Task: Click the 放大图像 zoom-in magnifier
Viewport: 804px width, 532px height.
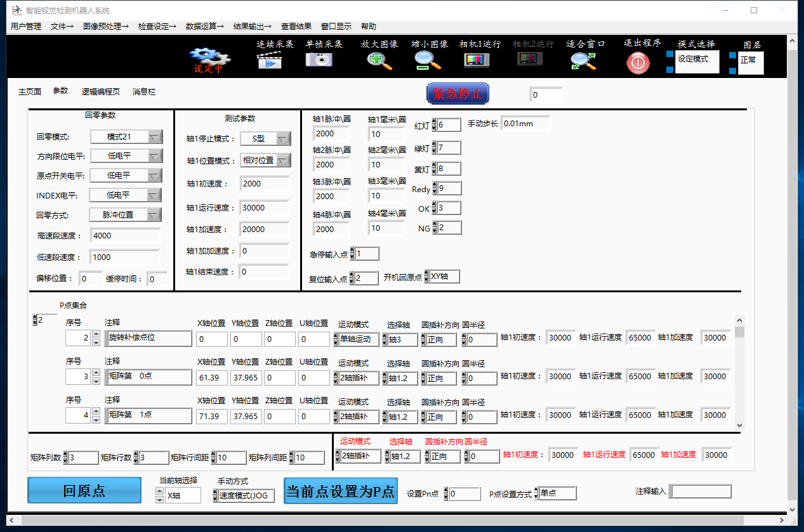Action: (x=379, y=60)
